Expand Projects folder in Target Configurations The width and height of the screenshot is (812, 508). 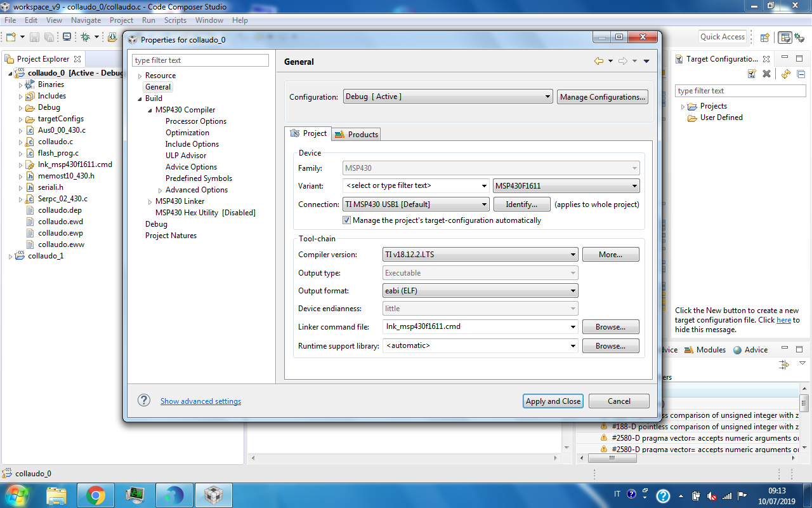click(x=683, y=107)
